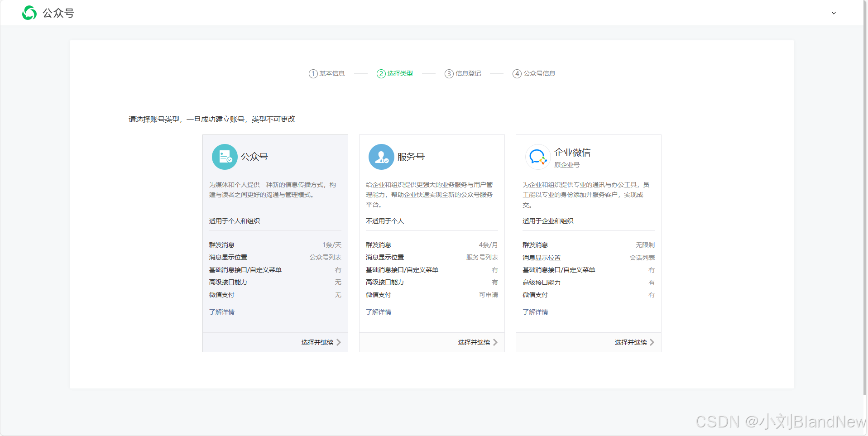Click the 服务号 card title

pos(411,157)
